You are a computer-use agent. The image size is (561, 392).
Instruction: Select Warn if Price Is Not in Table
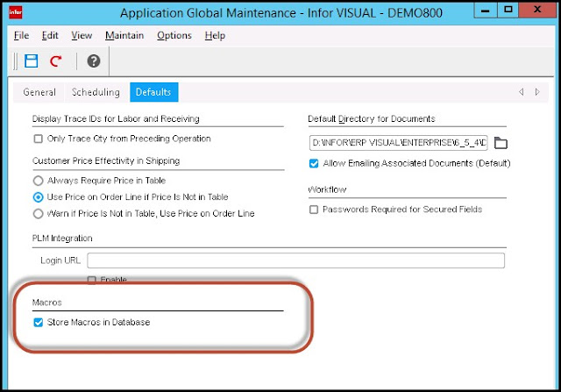38,214
